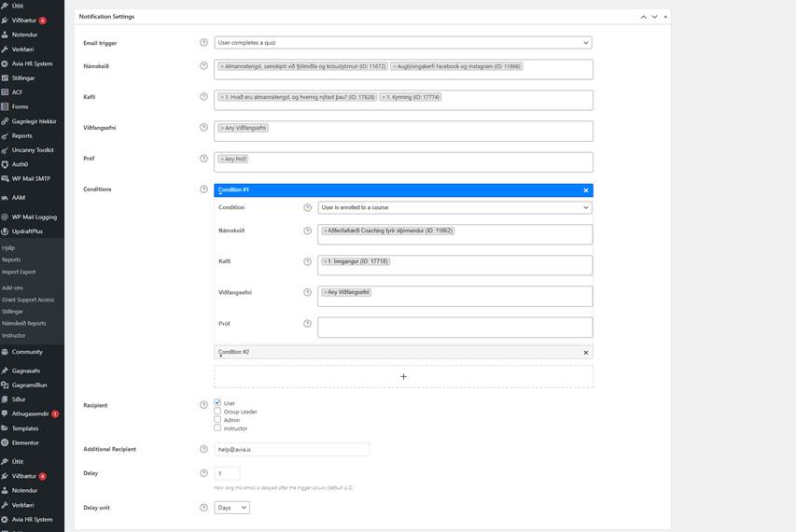Click the help icon next to Delay unit

[x=204, y=508]
